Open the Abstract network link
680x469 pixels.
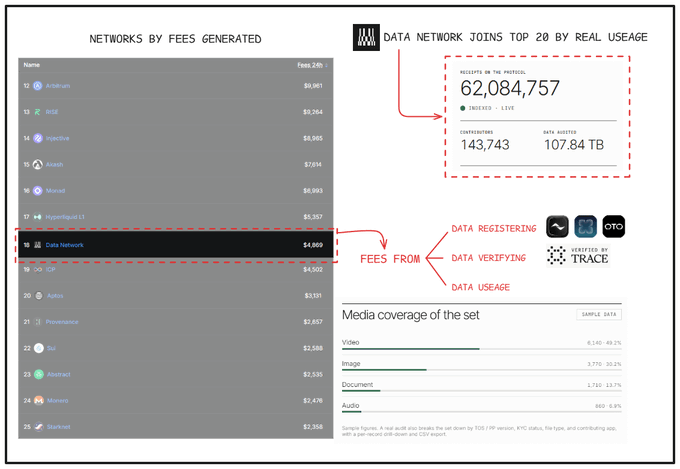click(x=59, y=374)
